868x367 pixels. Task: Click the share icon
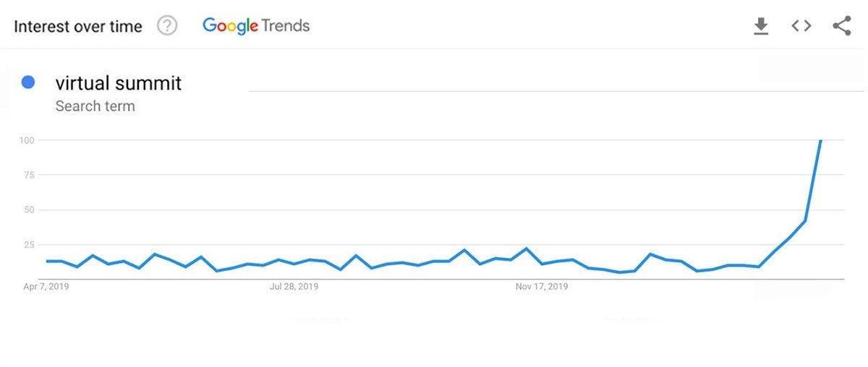pyautogui.click(x=841, y=27)
